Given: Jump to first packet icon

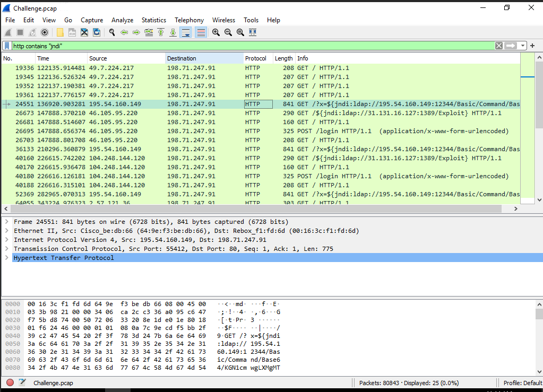Looking at the screenshot, I should coord(161,32).
